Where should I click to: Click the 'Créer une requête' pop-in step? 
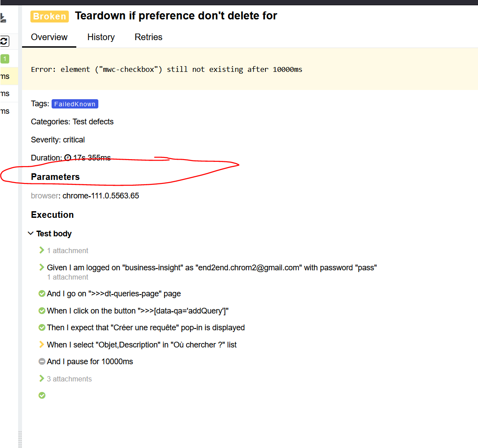point(146,327)
